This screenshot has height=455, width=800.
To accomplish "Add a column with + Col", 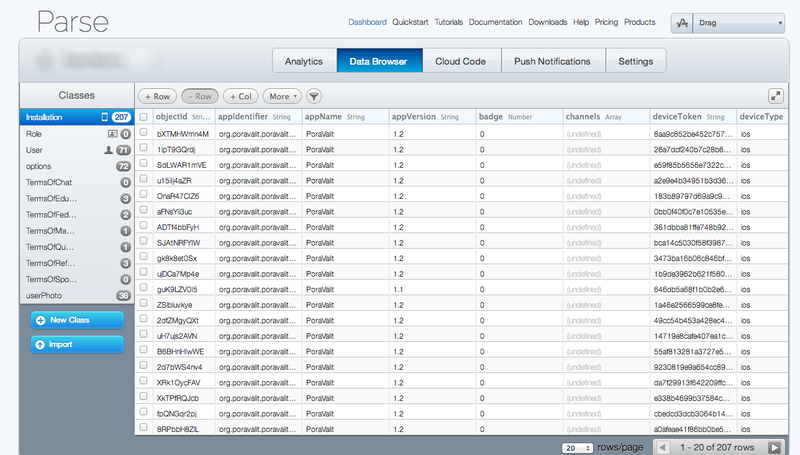I will tap(240, 96).
